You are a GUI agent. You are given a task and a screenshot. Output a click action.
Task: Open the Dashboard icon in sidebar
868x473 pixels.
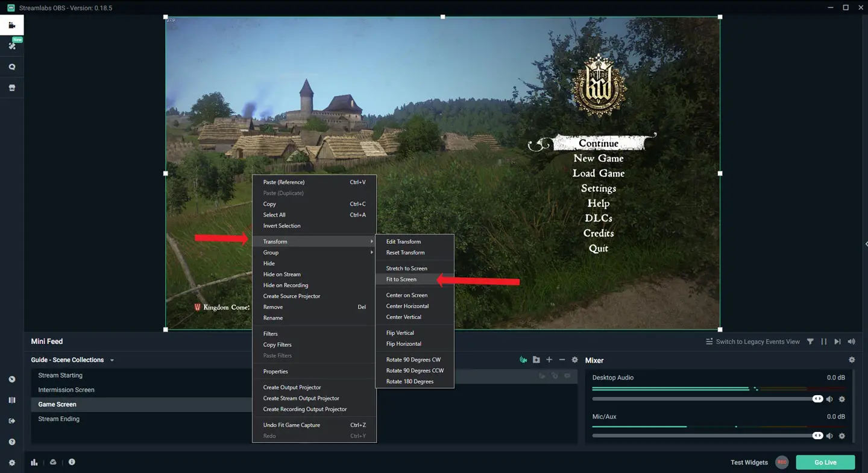point(11,379)
